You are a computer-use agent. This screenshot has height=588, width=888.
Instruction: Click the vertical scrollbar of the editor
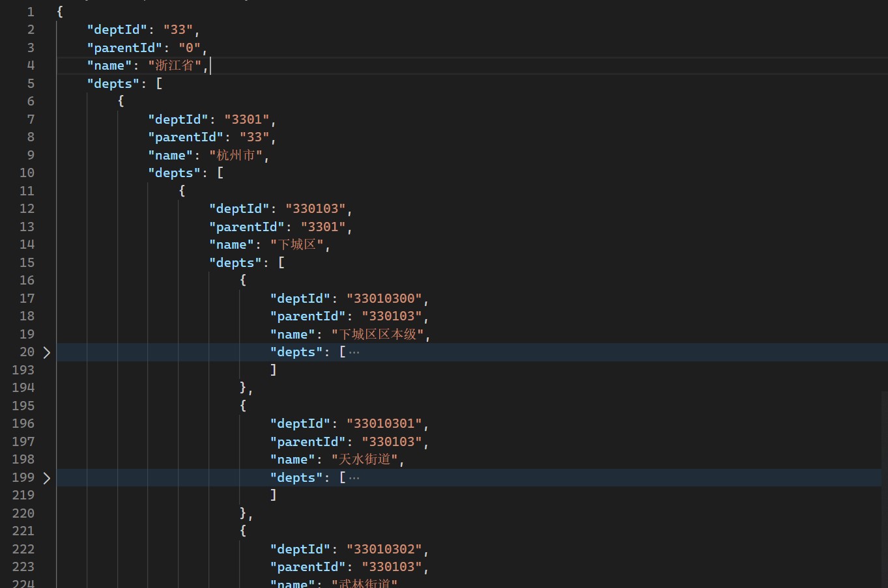(x=884, y=490)
